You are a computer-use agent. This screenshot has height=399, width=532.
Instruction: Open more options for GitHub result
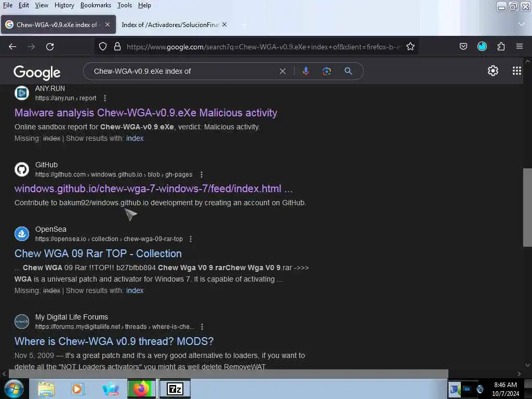click(x=201, y=175)
